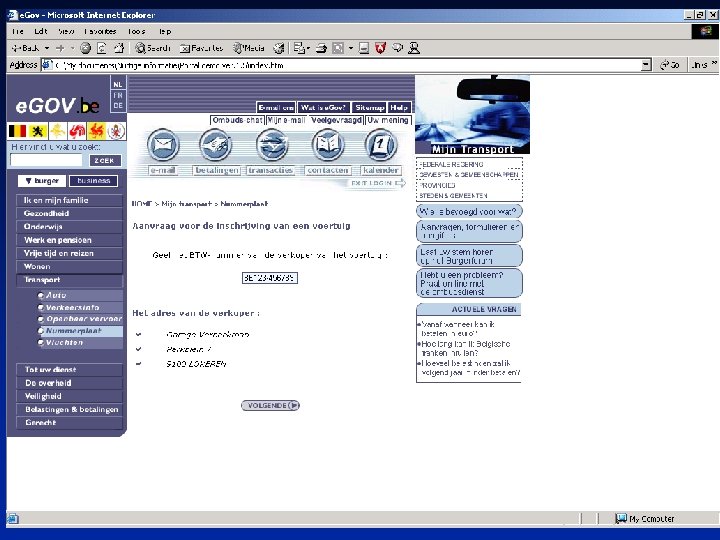This screenshot has height=540, width=720.
Task: Switch language to FR
Action: point(118,95)
